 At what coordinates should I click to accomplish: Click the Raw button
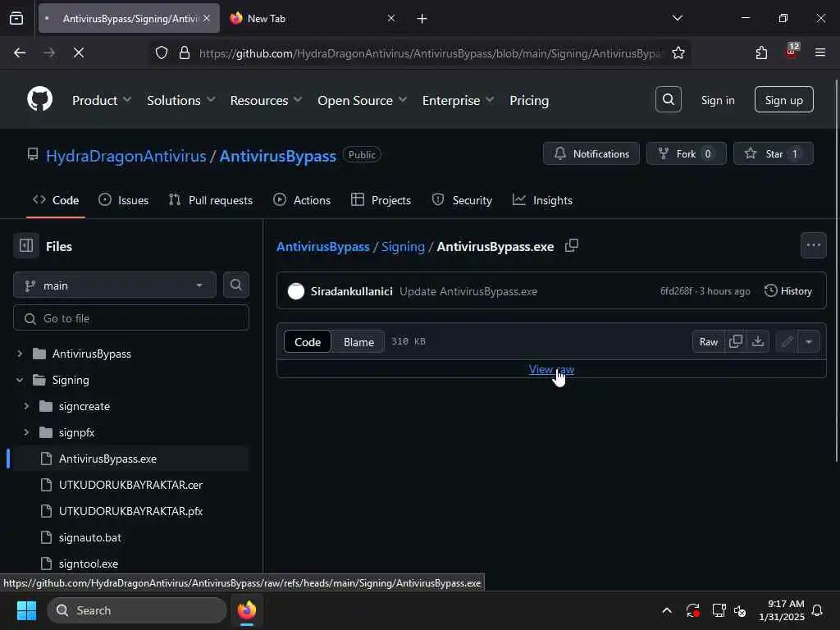(708, 341)
